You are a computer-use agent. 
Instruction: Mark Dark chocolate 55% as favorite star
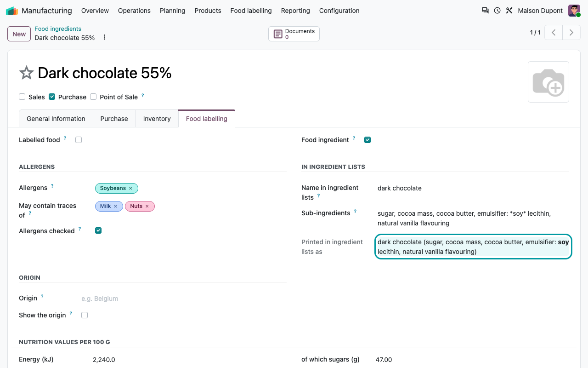coord(26,73)
